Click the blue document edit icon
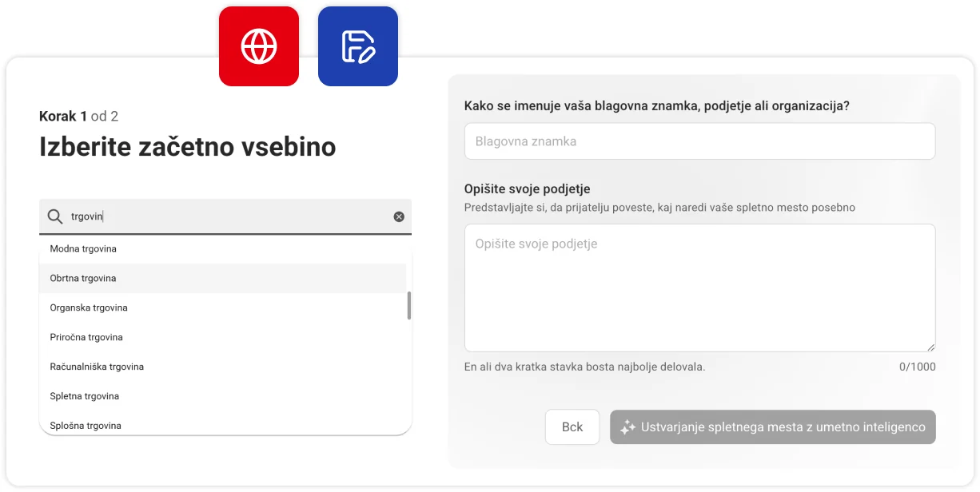The width and height of the screenshot is (980, 492). (x=358, y=46)
